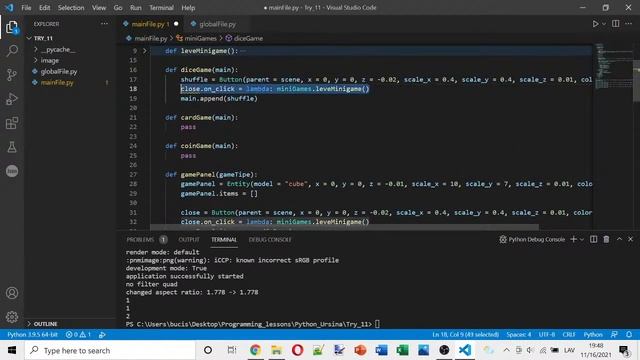Switch to the OUTPUT panel tab

pos(189,239)
